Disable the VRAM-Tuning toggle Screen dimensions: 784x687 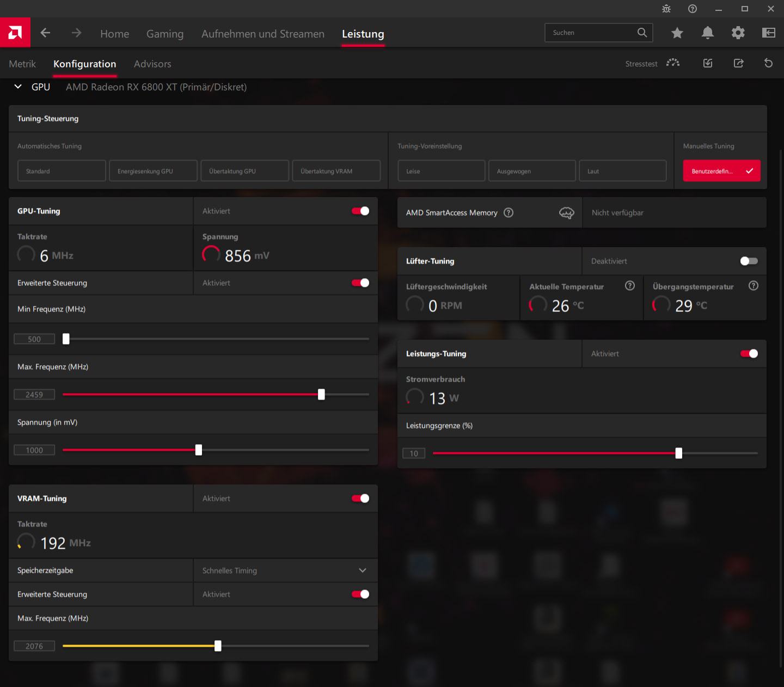coord(360,499)
